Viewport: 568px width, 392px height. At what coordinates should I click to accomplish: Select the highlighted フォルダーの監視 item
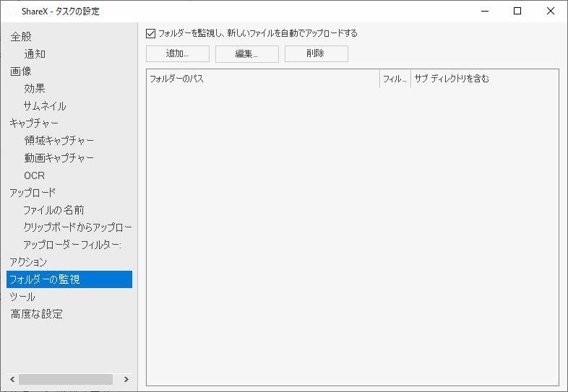69,279
